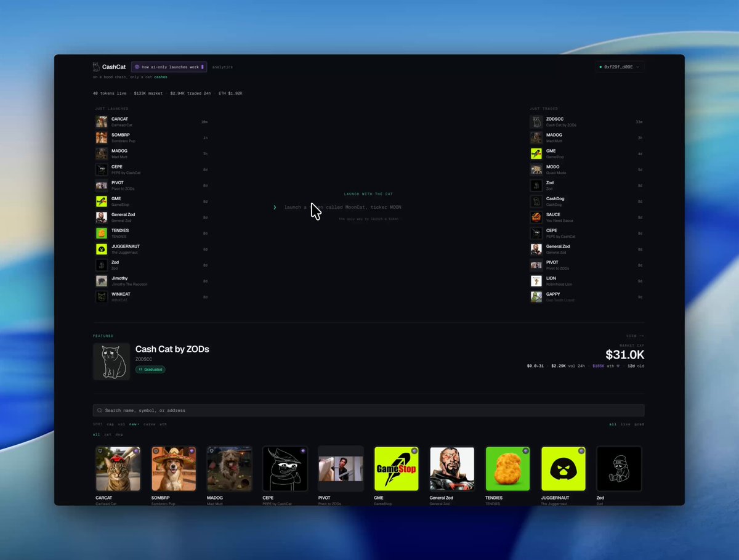The image size is (739, 560).
Task: Click the Graduated badge
Action: point(150,370)
